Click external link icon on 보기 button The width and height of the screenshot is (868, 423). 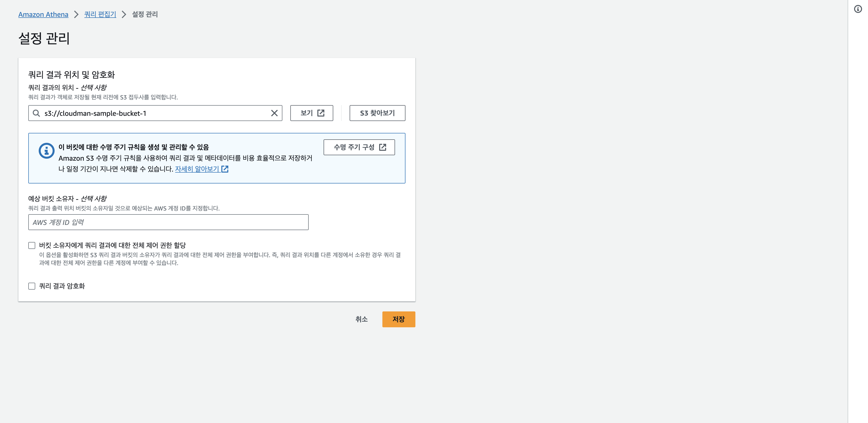tap(321, 113)
